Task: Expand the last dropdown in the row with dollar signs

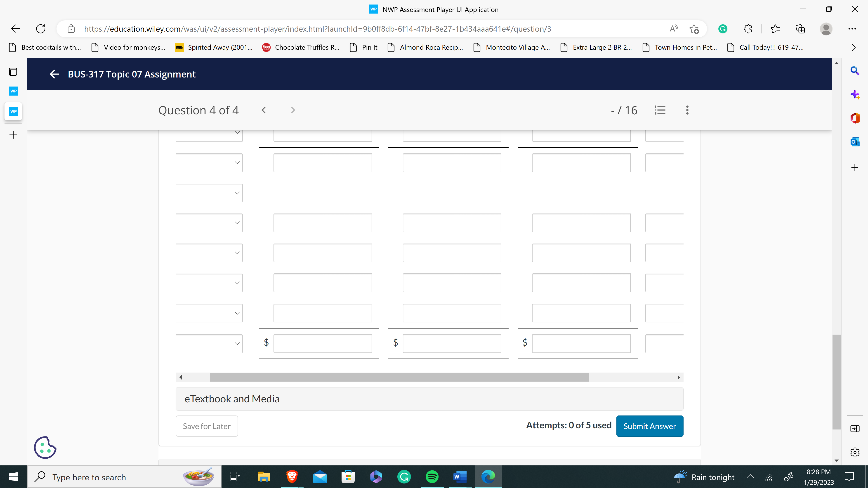Action: (209, 343)
